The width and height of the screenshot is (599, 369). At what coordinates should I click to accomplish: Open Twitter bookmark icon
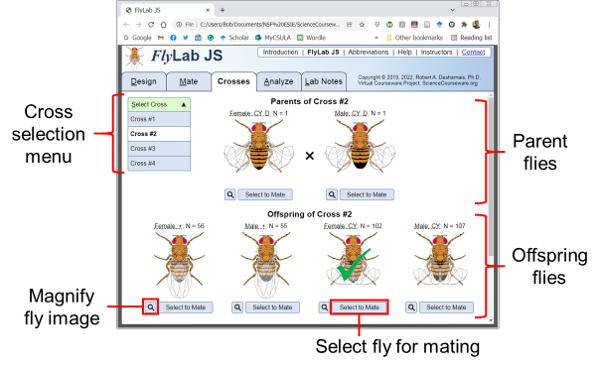pos(185,38)
